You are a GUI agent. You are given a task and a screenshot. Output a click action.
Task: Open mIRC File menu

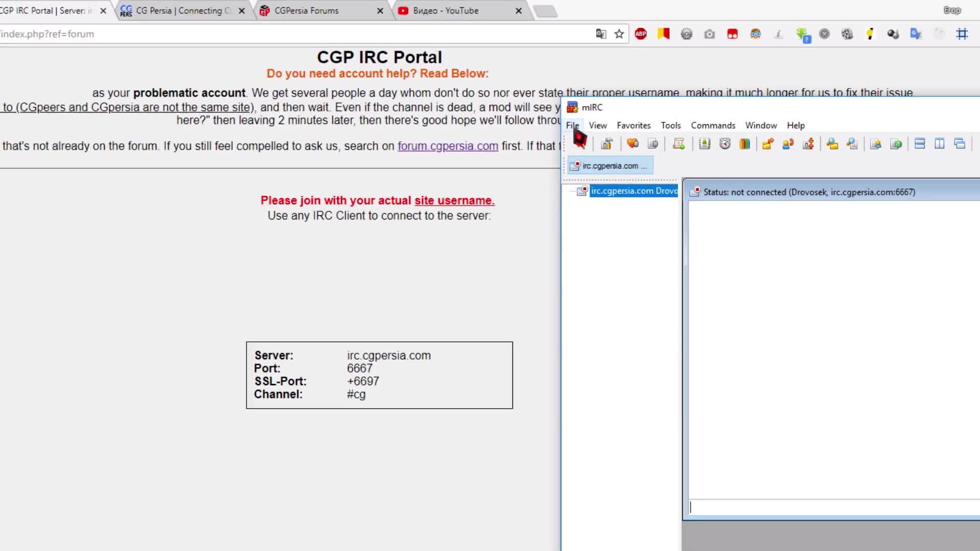[x=572, y=126]
